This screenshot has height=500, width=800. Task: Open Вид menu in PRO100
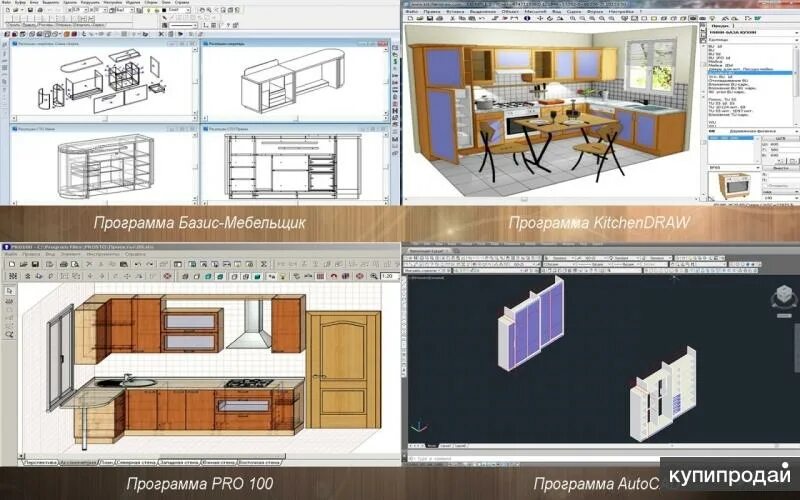pos(51,254)
